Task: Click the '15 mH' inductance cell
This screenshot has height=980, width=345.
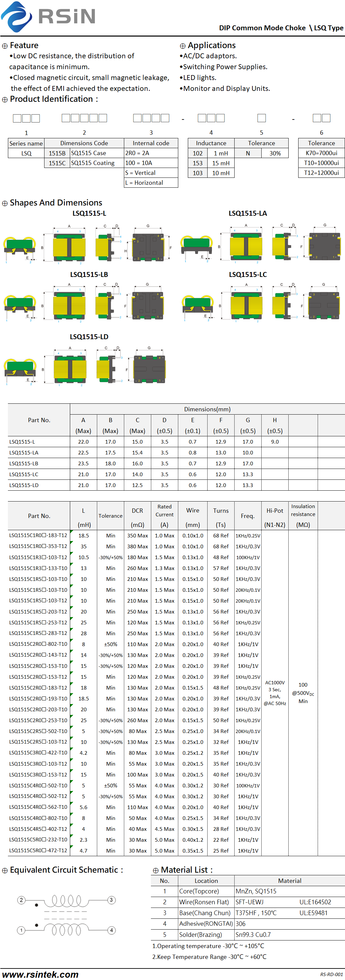Action: [x=221, y=163]
